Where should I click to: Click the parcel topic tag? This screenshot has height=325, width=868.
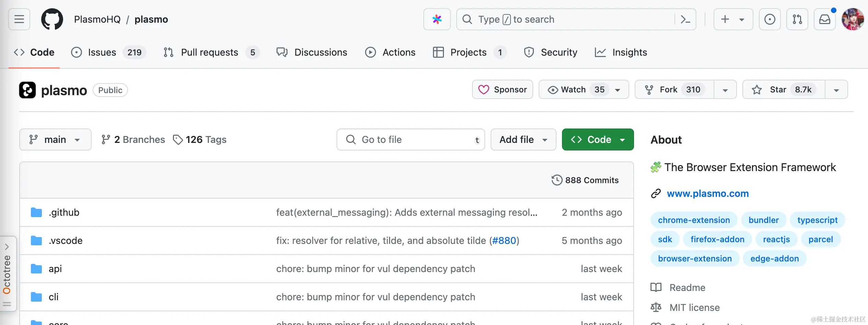point(821,239)
